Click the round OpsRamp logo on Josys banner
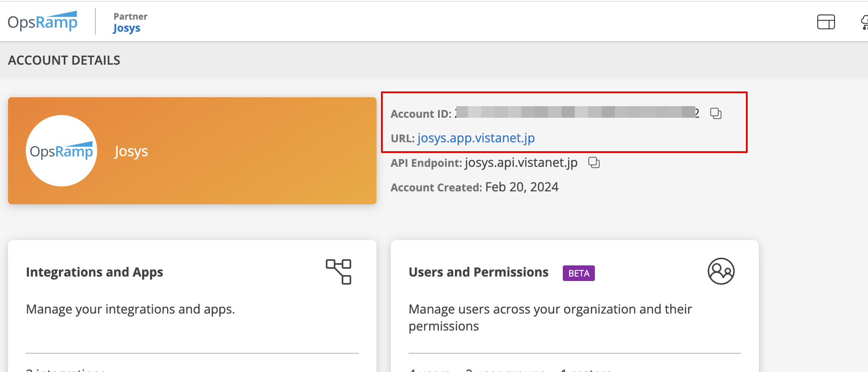Viewport: 868px width, 372px height. [x=61, y=151]
